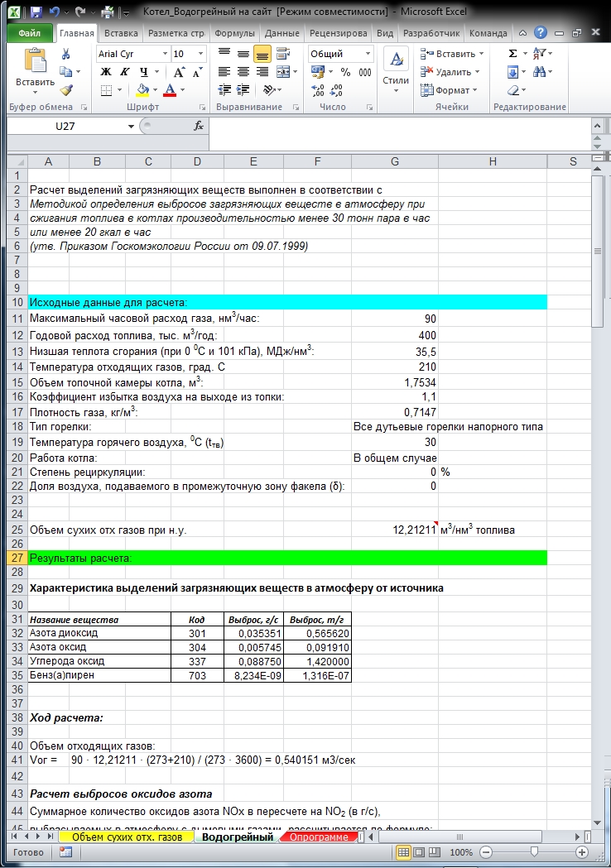This screenshot has width=611, height=868.
Task: Apply cell borders from ribbon
Action: [x=107, y=89]
